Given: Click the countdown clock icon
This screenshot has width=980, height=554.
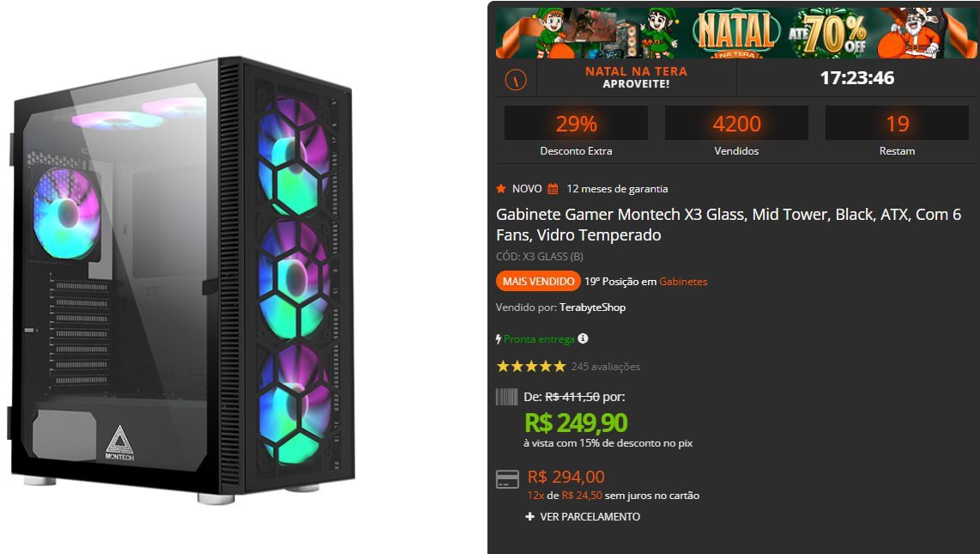Looking at the screenshot, I should 514,77.
